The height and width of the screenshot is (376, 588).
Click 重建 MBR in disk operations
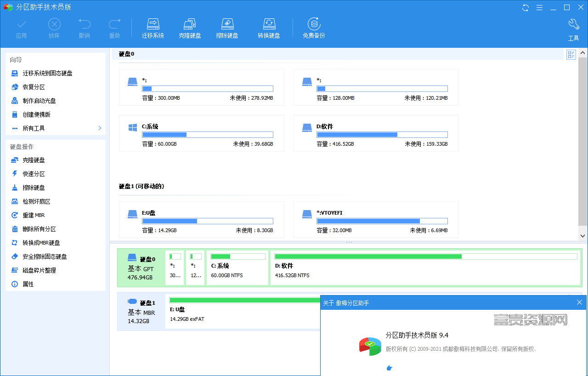(x=34, y=215)
